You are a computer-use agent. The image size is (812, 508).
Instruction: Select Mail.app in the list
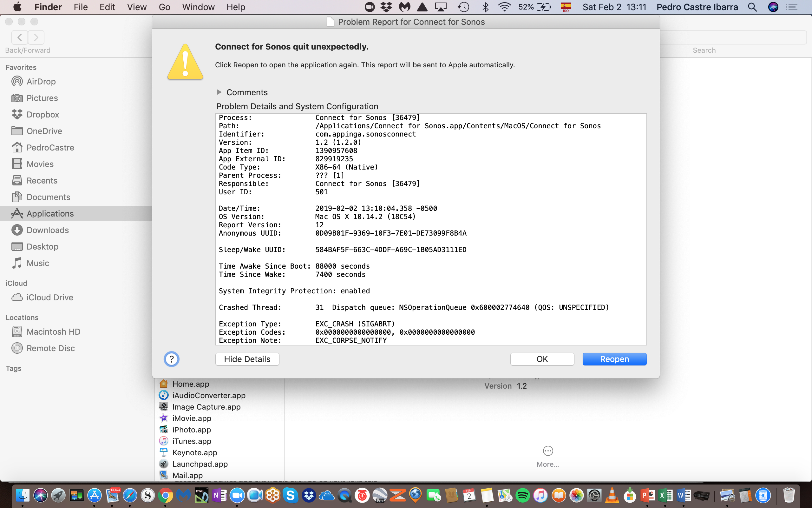(187, 475)
